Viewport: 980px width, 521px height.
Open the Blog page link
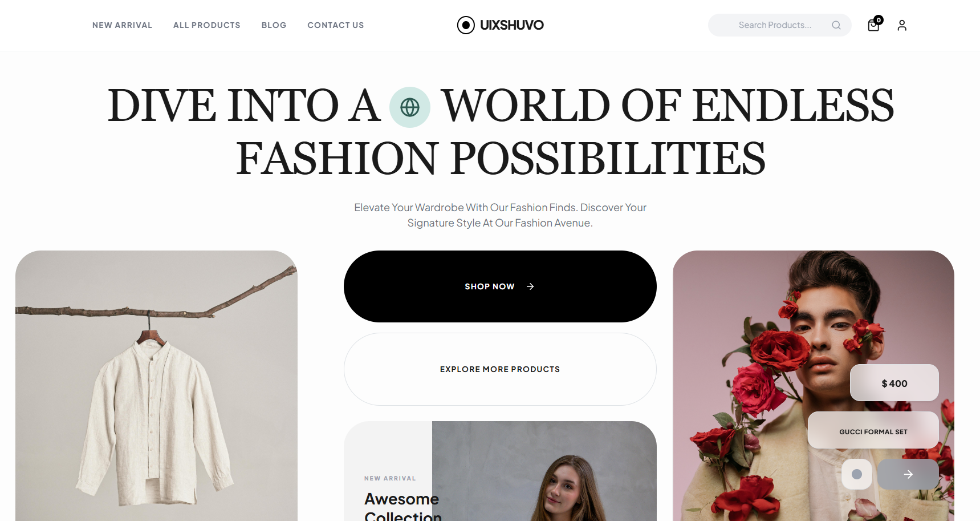(x=274, y=25)
